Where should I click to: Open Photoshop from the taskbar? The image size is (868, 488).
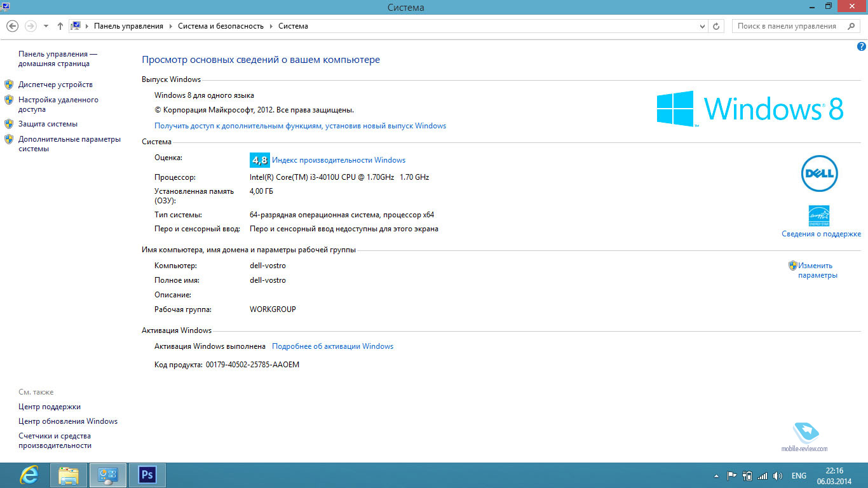point(147,475)
